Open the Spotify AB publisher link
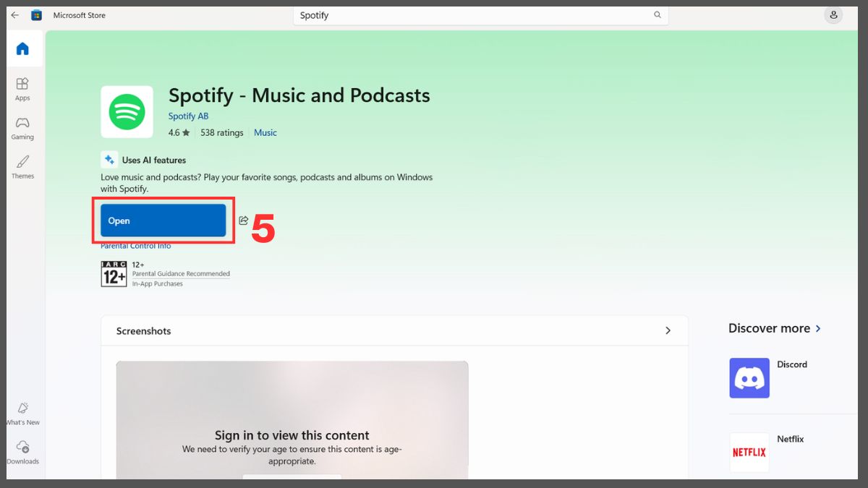Screen dimensions: 868x488 point(188,116)
